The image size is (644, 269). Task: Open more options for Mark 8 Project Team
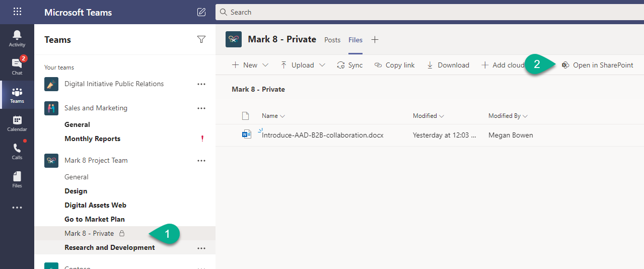point(201,161)
